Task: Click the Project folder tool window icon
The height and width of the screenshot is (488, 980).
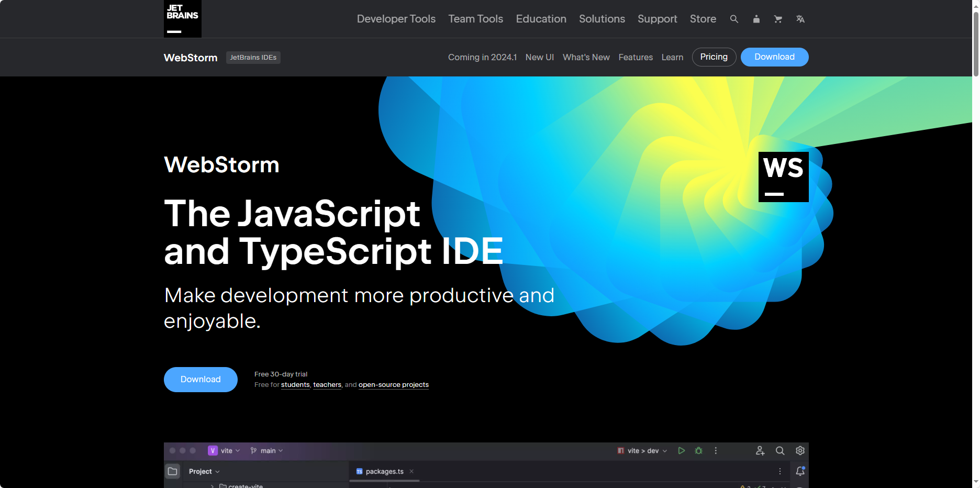Action: tap(172, 471)
